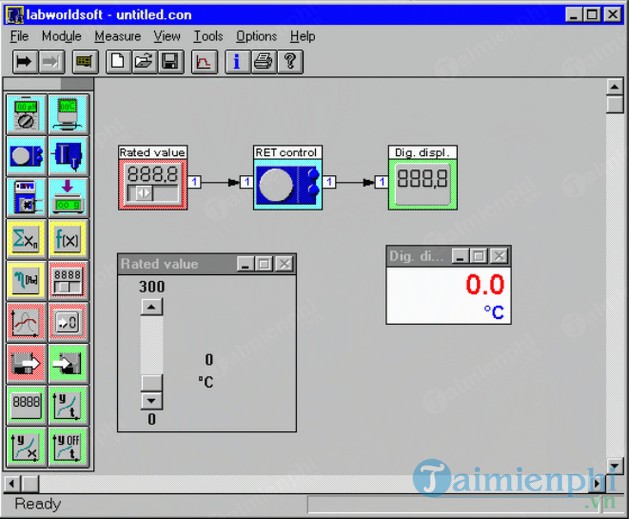Screen dimensions: 629x519
Task: Select the sigma sum module icon
Action: 26,239
